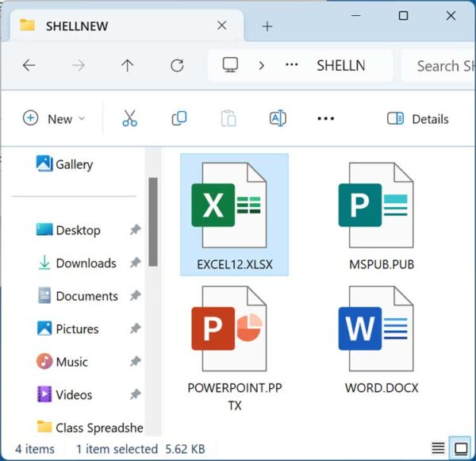Add a new tab with plus button
The width and height of the screenshot is (476, 461).
[267, 26]
